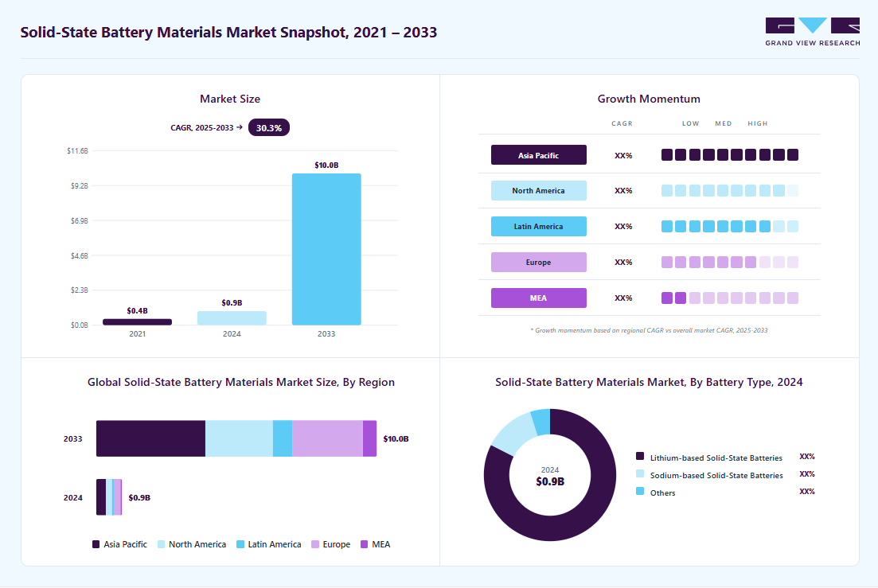Click the MEA segment of the 2033 bar

tap(369, 438)
